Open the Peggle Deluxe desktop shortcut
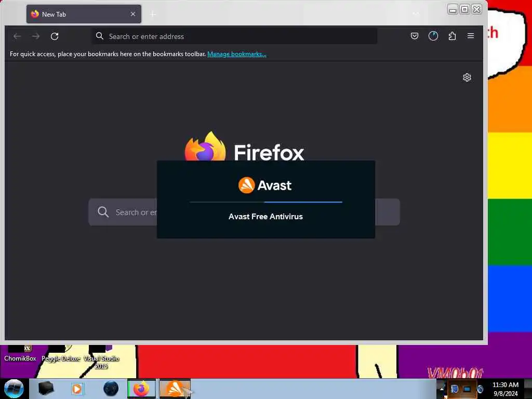The width and height of the screenshot is (532, 399). [x=61, y=353]
